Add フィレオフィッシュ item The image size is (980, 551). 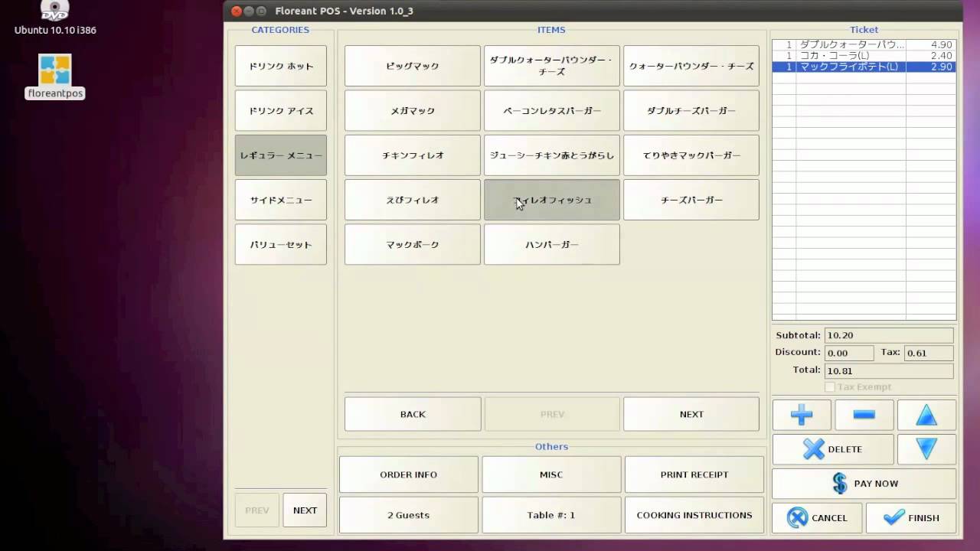552,200
